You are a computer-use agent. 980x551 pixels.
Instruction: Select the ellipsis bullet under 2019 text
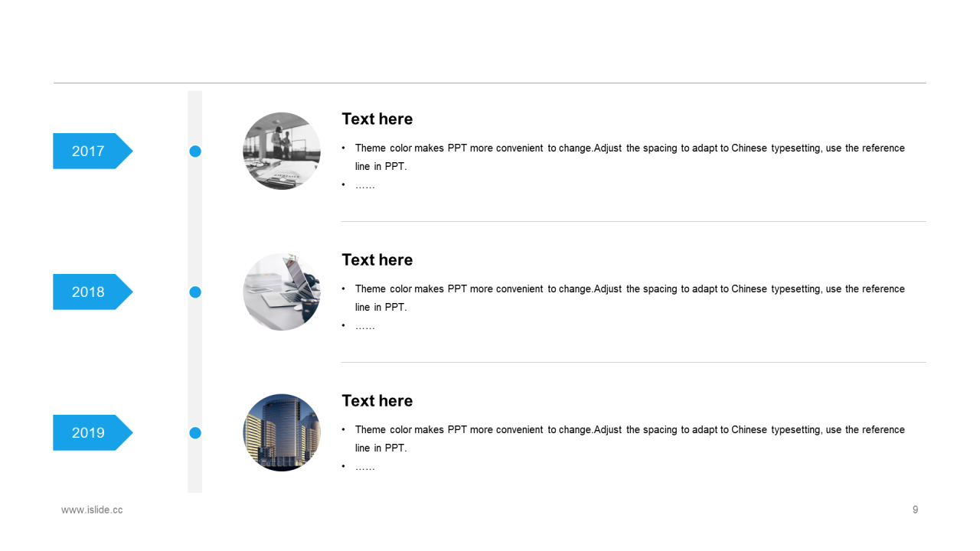click(365, 467)
